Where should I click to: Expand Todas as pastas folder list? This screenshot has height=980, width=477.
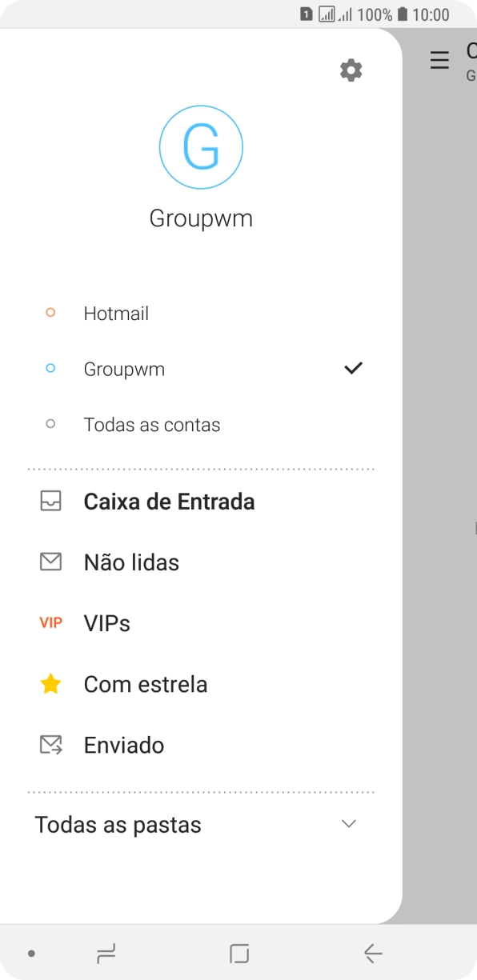(x=118, y=824)
